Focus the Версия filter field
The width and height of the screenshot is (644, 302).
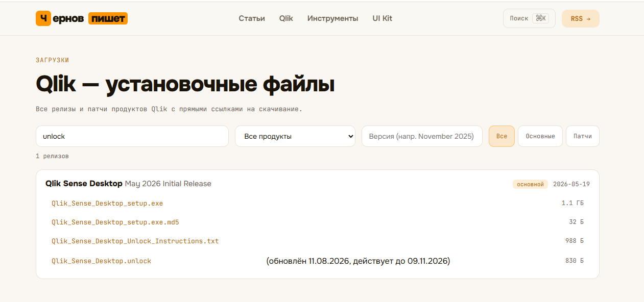pyautogui.click(x=422, y=136)
